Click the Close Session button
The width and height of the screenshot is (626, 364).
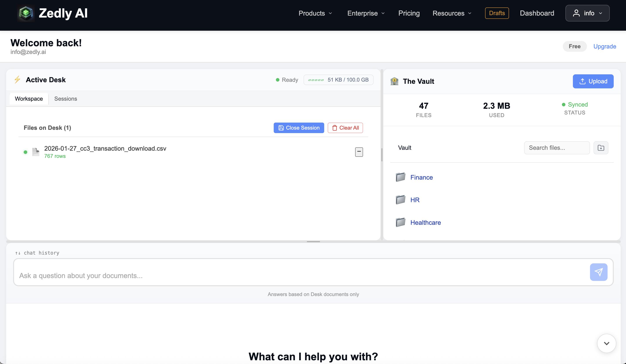tap(299, 128)
